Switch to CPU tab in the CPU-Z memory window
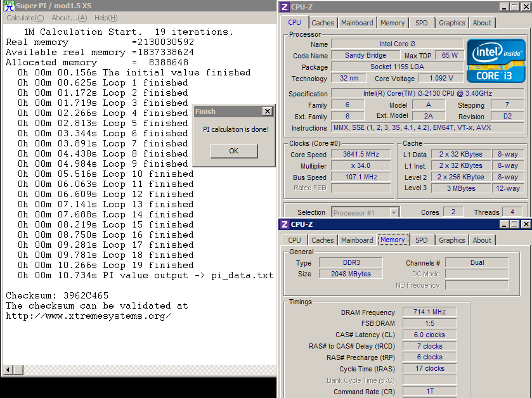The width and height of the screenshot is (532, 398). click(x=294, y=240)
